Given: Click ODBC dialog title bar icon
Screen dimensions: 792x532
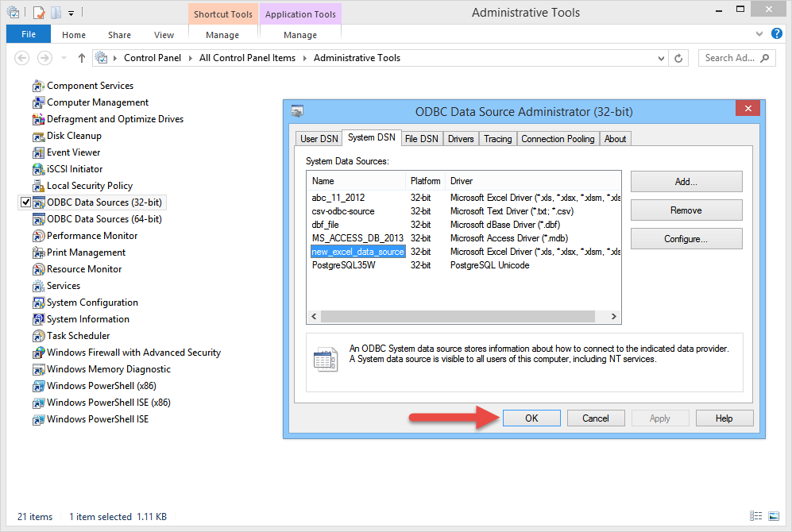Looking at the screenshot, I should (x=297, y=111).
